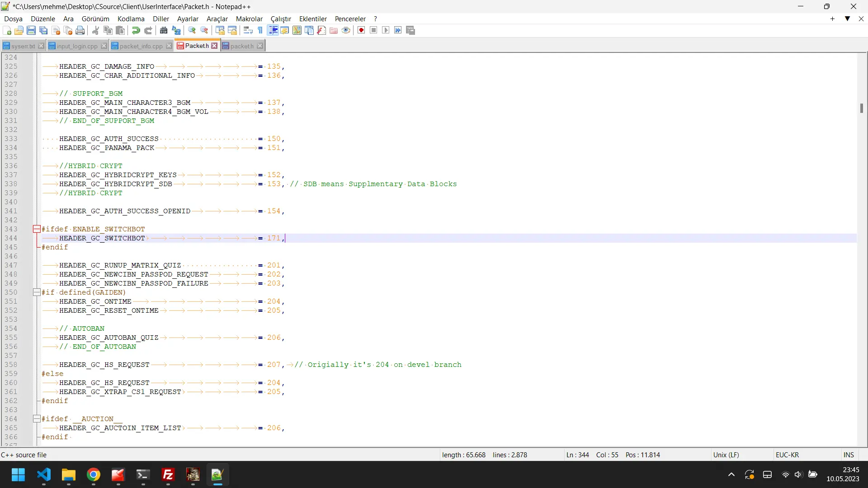This screenshot has width=868, height=488.
Task: Open the Düzenle menu
Action: click(43, 19)
